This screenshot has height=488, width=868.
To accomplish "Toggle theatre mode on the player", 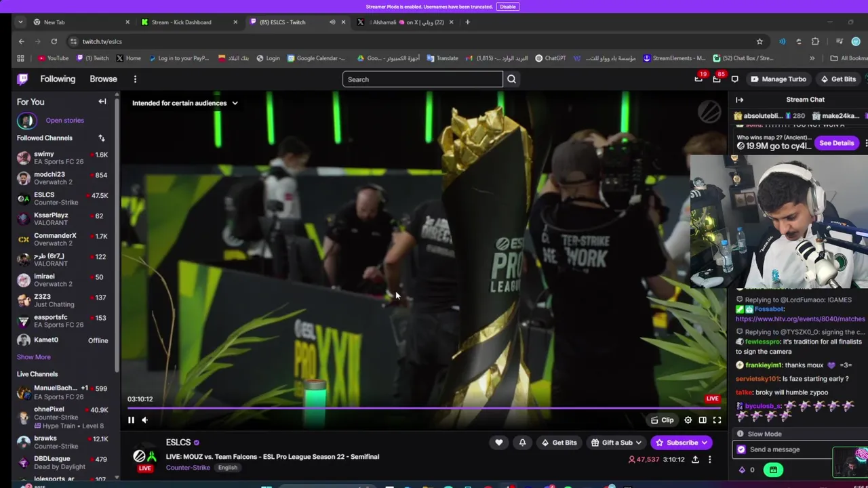I will point(703,420).
